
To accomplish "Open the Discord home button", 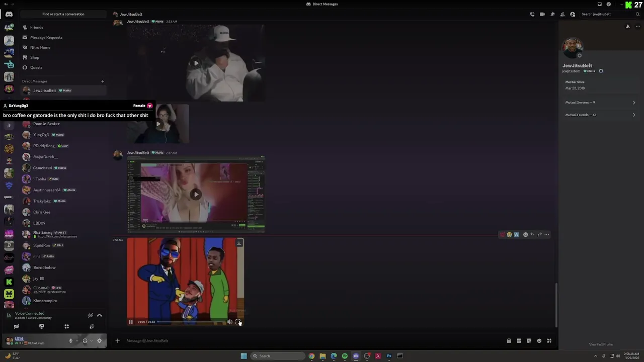I will [x=9, y=14].
